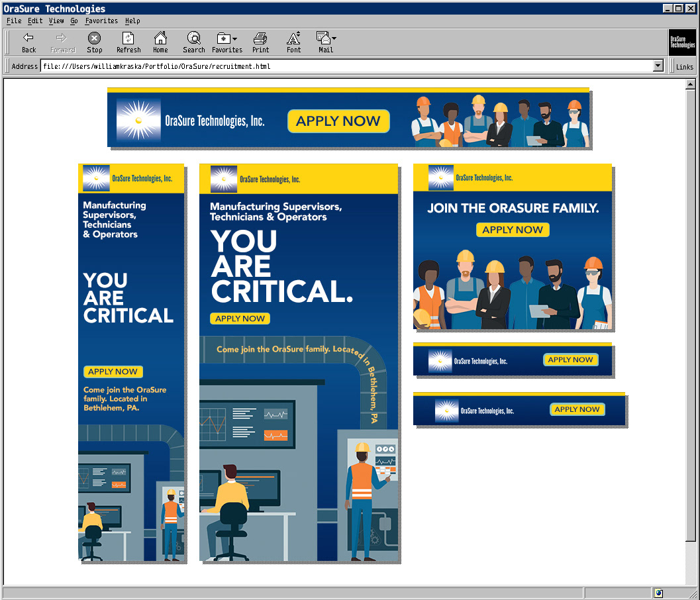Click 'Come join the OraSure family' text in skyscraper
Image resolution: width=700 pixels, height=600 pixels.
pyautogui.click(x=125, y=399)
